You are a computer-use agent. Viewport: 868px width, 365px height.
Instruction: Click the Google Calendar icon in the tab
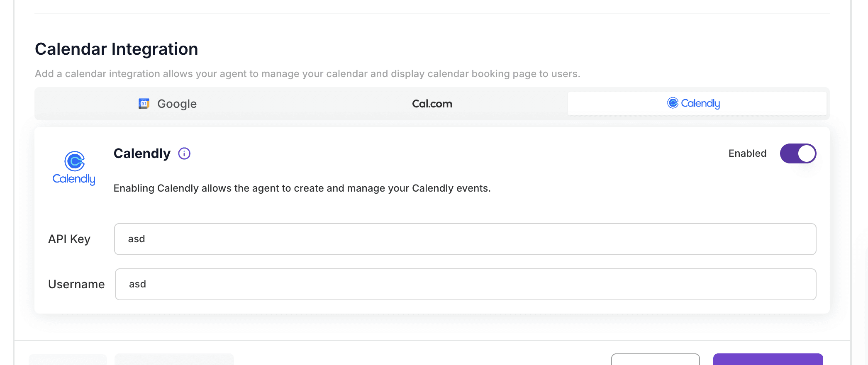click(x=144, y=104)
